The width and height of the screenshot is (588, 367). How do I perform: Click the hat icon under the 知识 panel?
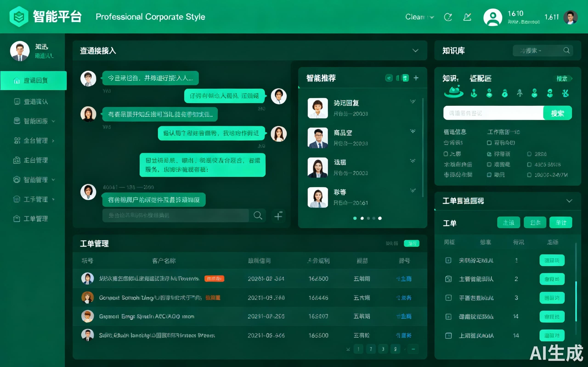[x=453, y=92]
